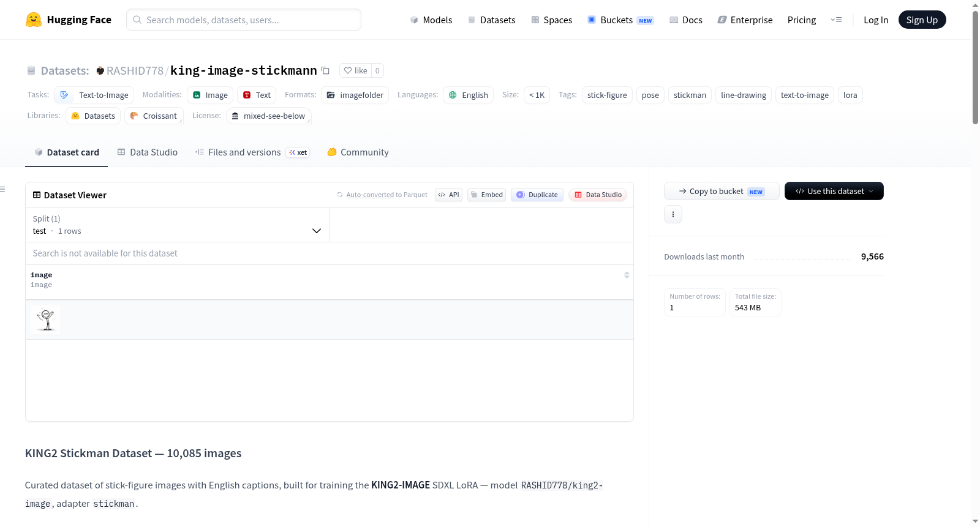Open the Croissant library tag
This screenshot has height=527, width=980.
154,116
